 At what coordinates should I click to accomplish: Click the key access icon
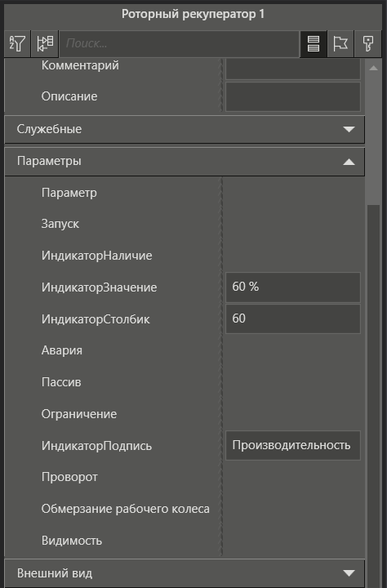point(367,43)
